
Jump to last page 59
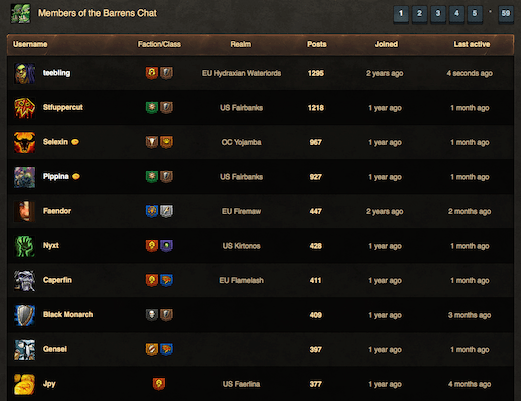506,14
